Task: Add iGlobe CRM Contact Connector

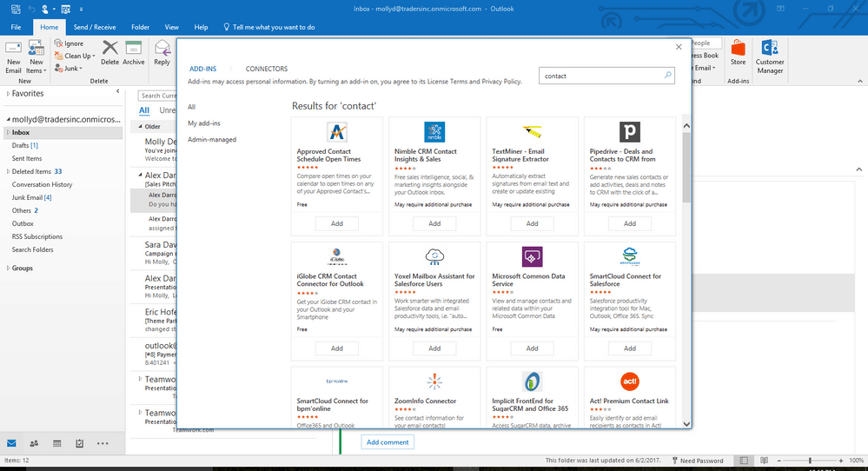Action: coord(336,348)
